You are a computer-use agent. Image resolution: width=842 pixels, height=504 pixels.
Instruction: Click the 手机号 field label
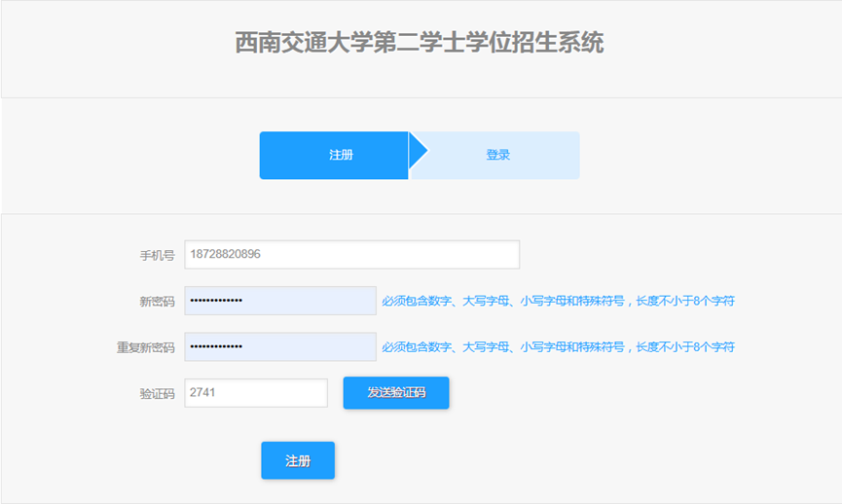click(x=157, y=256)
